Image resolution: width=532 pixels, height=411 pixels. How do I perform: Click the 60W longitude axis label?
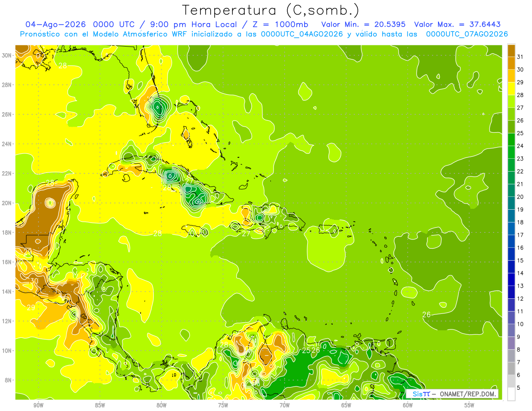(408, 405)
